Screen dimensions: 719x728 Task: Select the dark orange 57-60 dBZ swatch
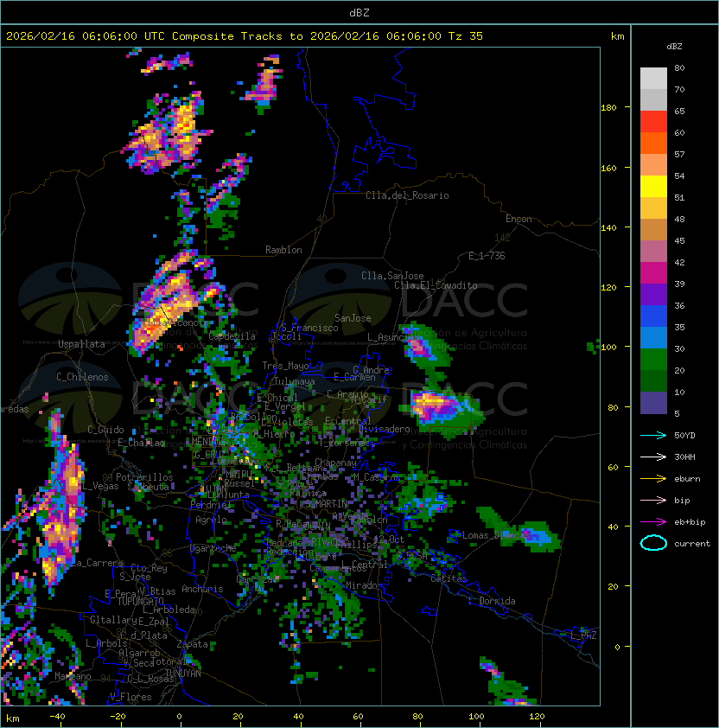653,144
